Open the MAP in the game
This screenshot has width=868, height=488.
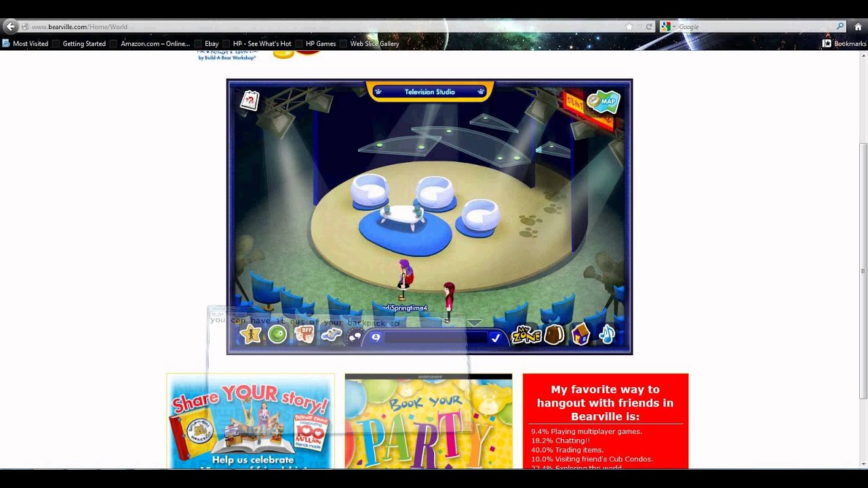coord(603,102)
